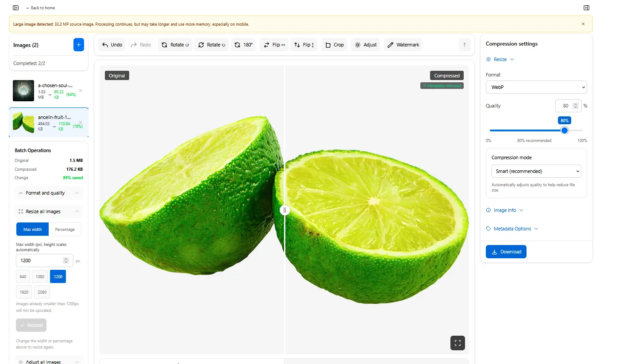The image size is (619, 364).
Task: Expand Format and quality section
Action: (49, 193)
